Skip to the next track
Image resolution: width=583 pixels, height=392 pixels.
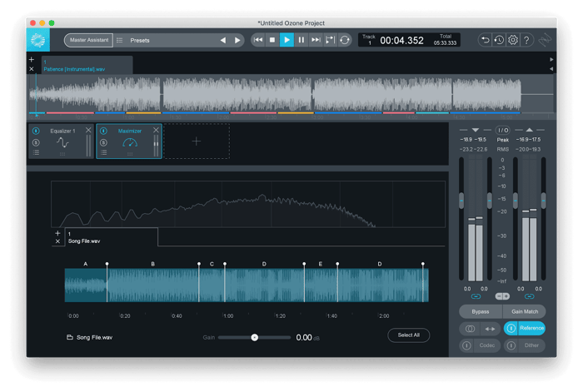coord(316,40)
